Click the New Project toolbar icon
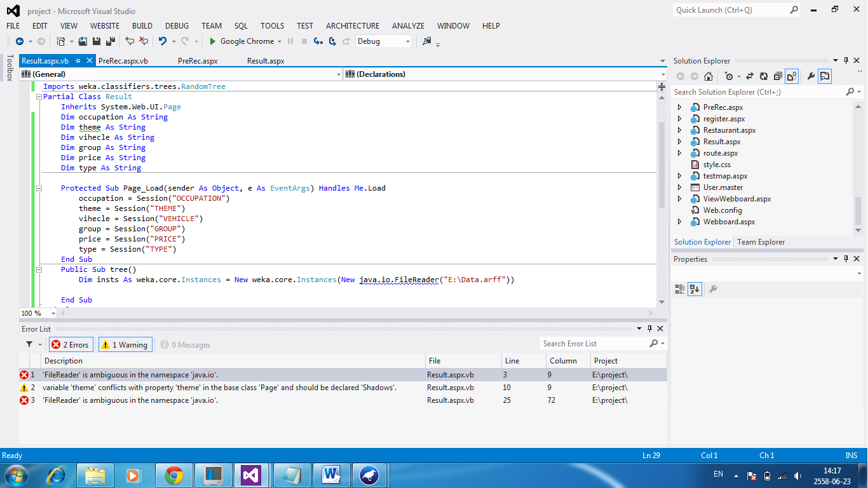Viewport: 868px width, 488px height. point(61,41)
